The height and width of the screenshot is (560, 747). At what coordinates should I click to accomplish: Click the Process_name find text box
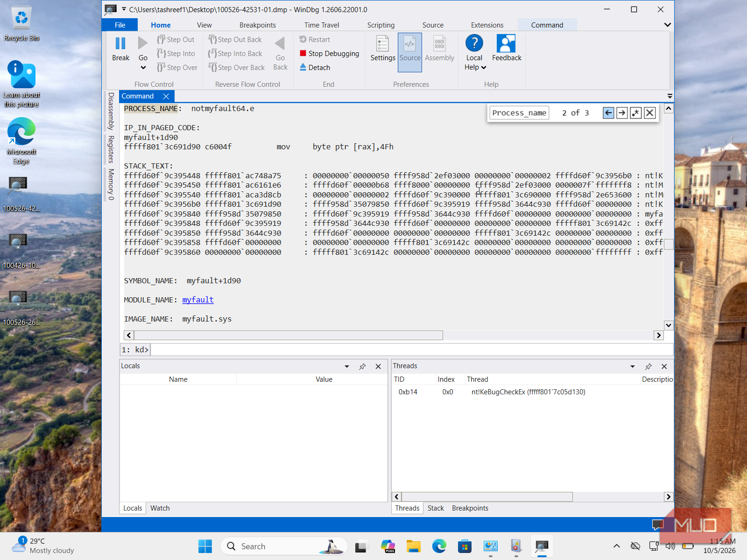(x=519, y=113)
